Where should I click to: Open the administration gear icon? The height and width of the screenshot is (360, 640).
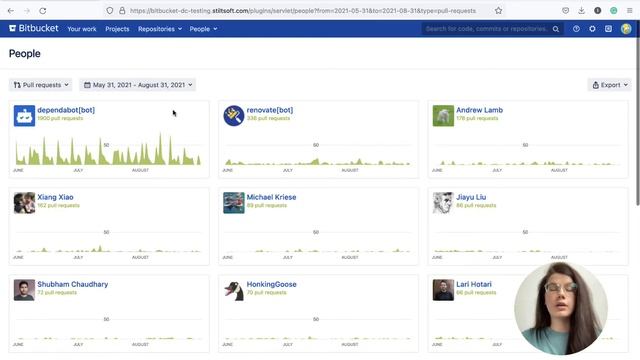pos(592,29)
